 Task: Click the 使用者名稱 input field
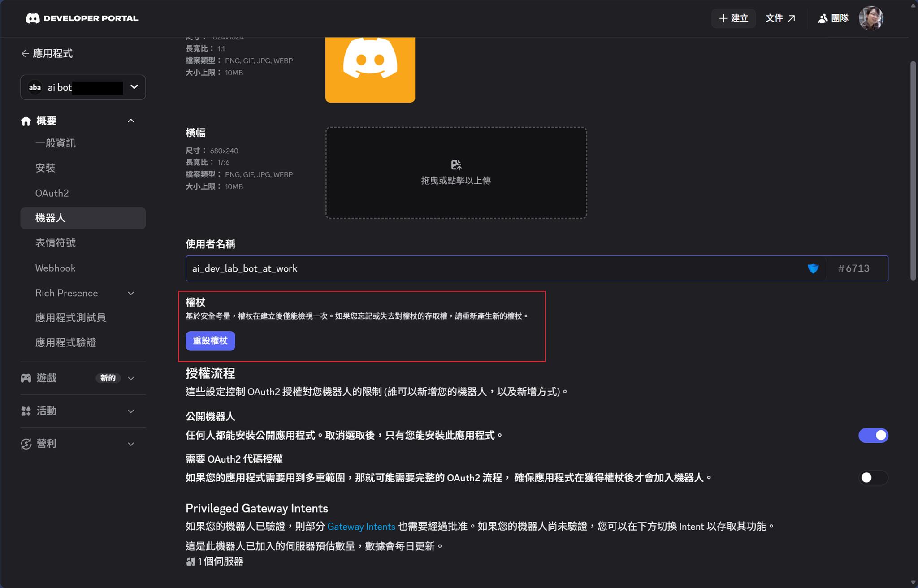[448, 268]
